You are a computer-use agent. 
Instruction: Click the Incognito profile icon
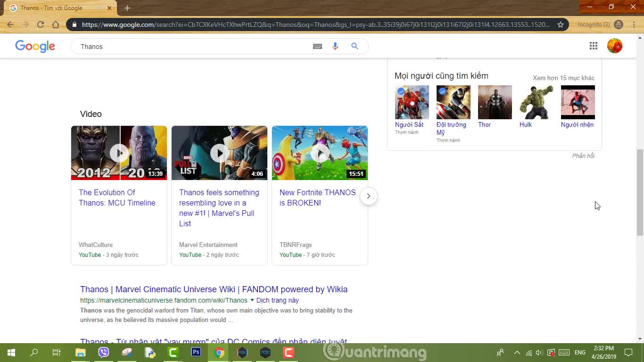point(619,25)
